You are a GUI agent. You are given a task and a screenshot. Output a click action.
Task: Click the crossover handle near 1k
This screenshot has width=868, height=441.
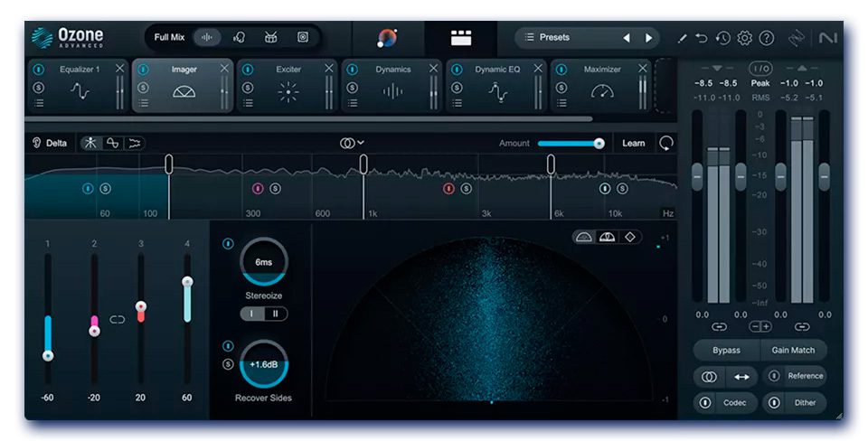[363, 164]
